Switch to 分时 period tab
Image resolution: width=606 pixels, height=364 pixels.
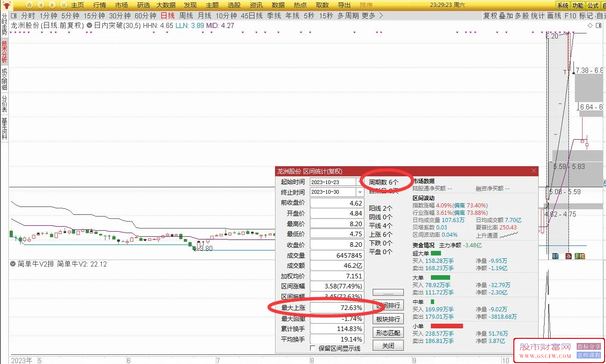tap(28, 16)
